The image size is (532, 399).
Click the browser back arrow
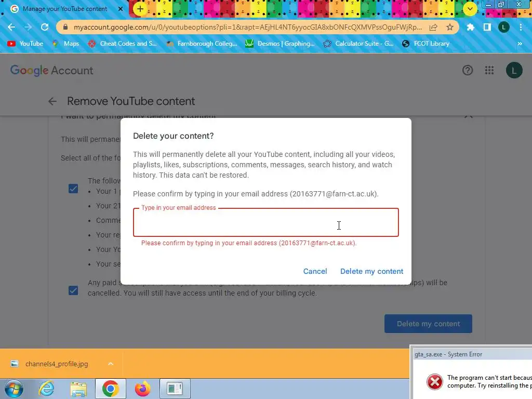(11, 27)
